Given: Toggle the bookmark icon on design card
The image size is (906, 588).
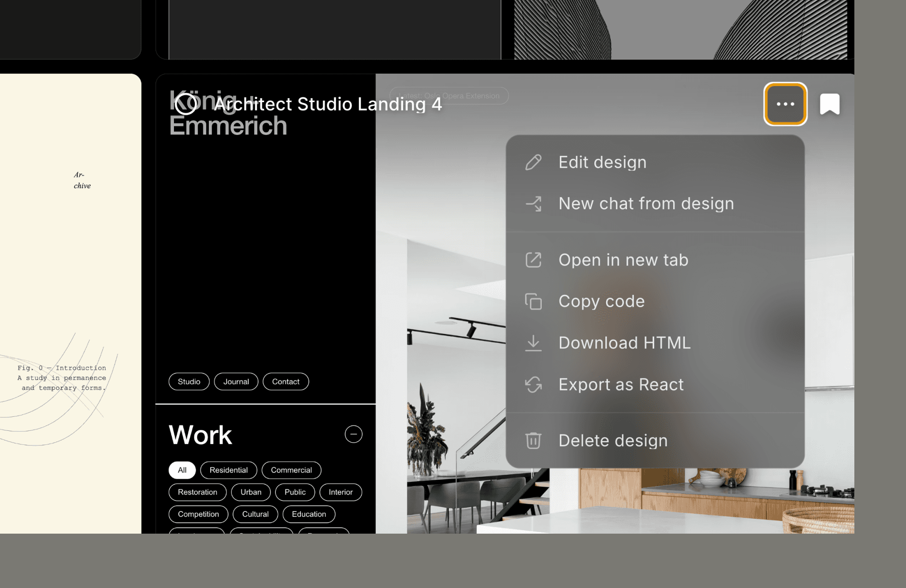Looking at the screenshot, I should (829, 104).
